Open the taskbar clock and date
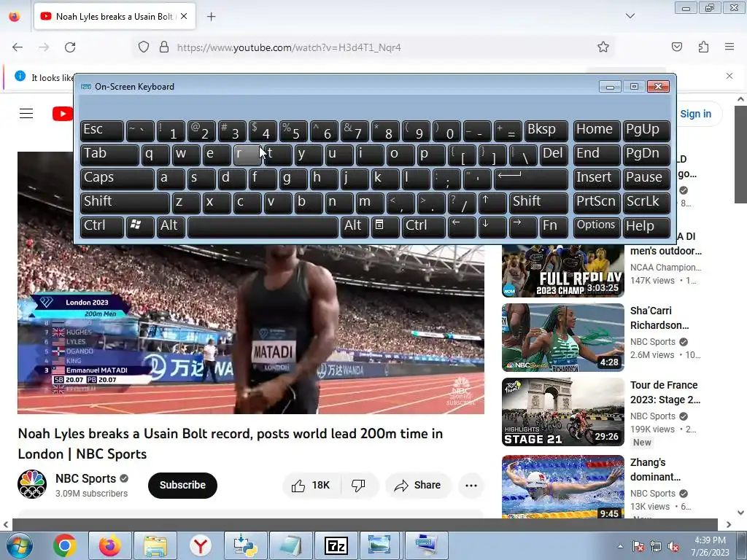 710,546
